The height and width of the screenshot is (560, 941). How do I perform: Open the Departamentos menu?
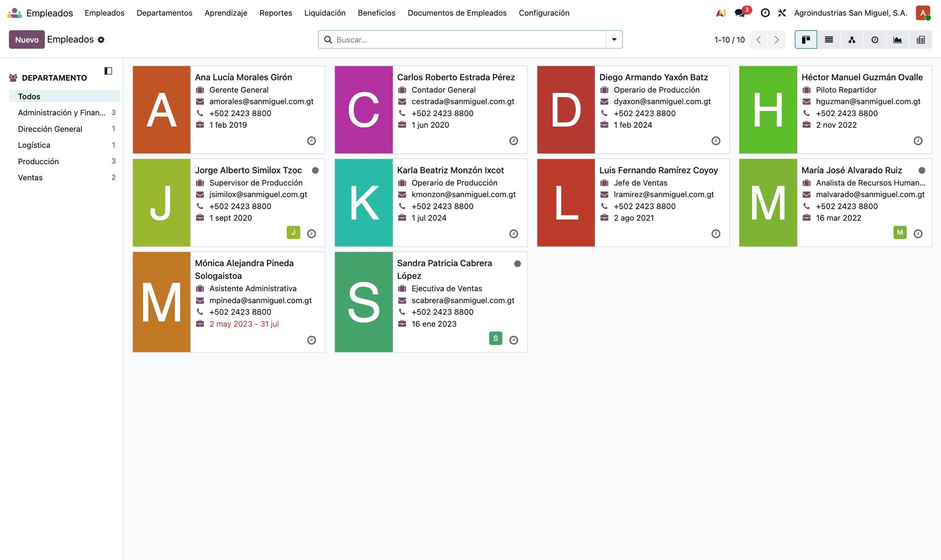[x=164, y=13]
